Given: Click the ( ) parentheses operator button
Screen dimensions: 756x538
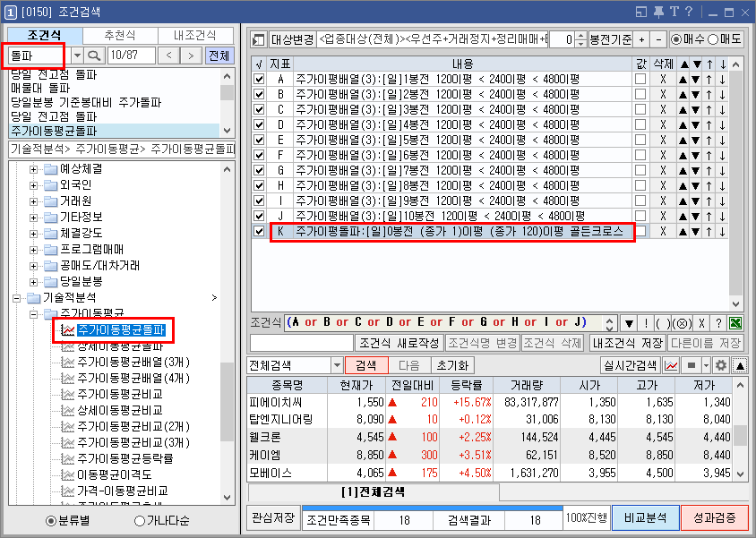Looking at the screenshot, I should [x=664, y=322].
